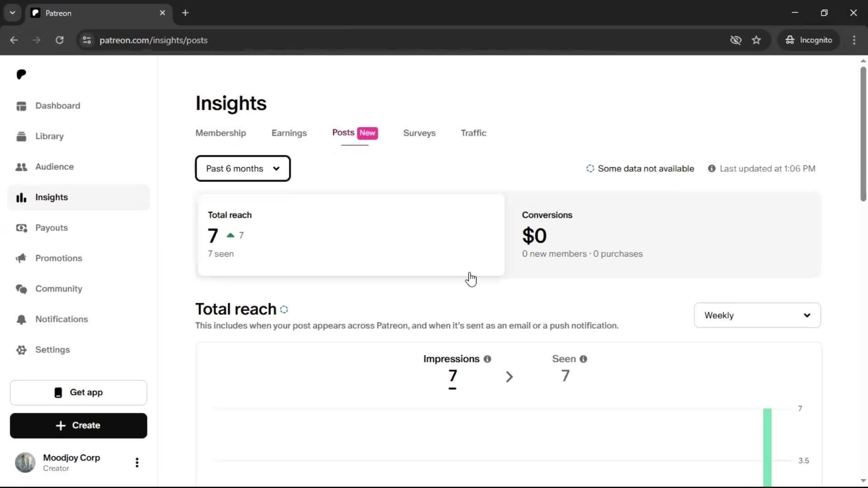Open Chrome three-dot menu

854,40
